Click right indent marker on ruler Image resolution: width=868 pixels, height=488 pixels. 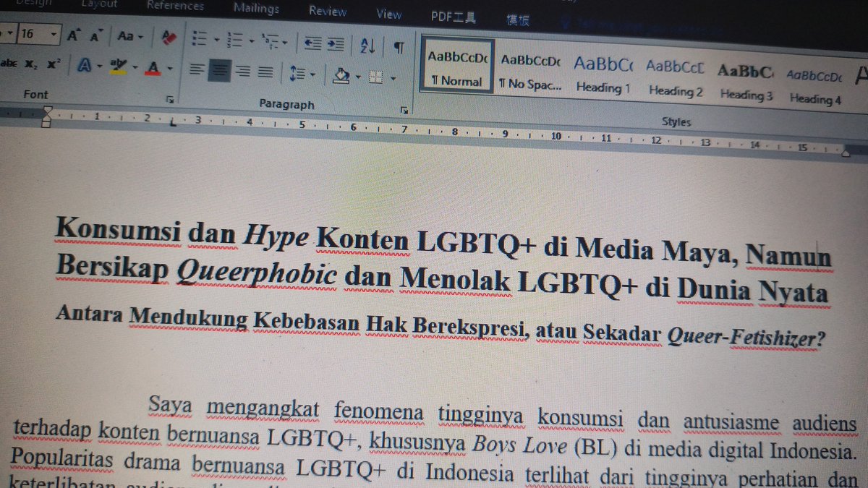click(x=845, y=153)
